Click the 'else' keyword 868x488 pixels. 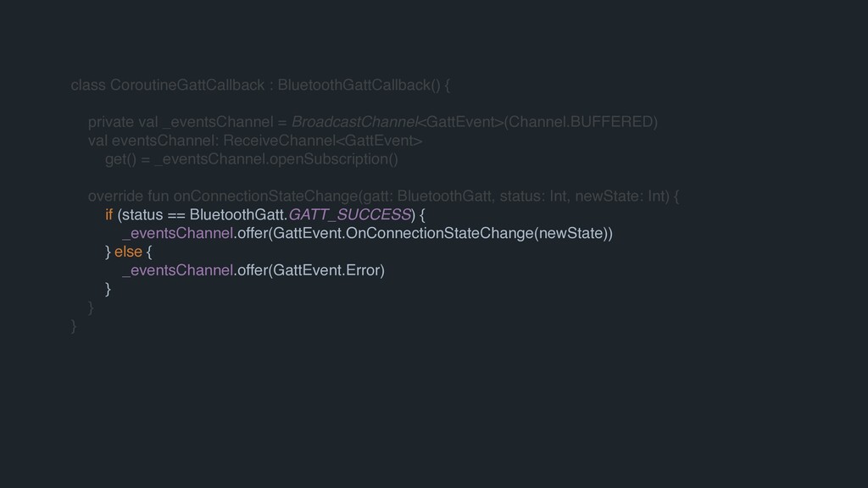pos(128,252)
